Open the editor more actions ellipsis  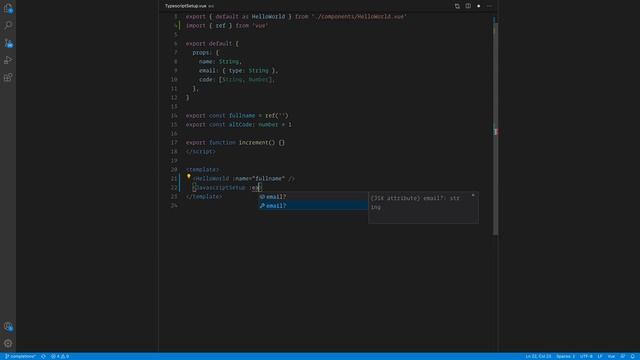point(489,6)
